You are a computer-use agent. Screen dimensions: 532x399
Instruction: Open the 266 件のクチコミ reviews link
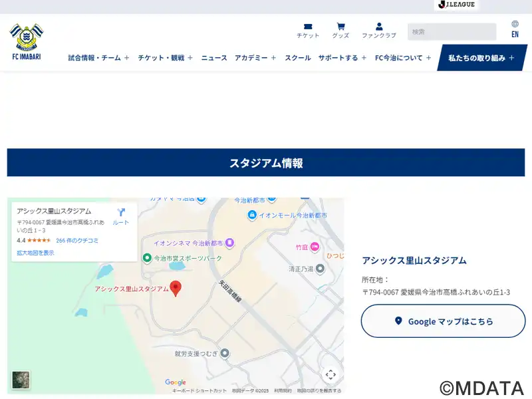(77, 241)
